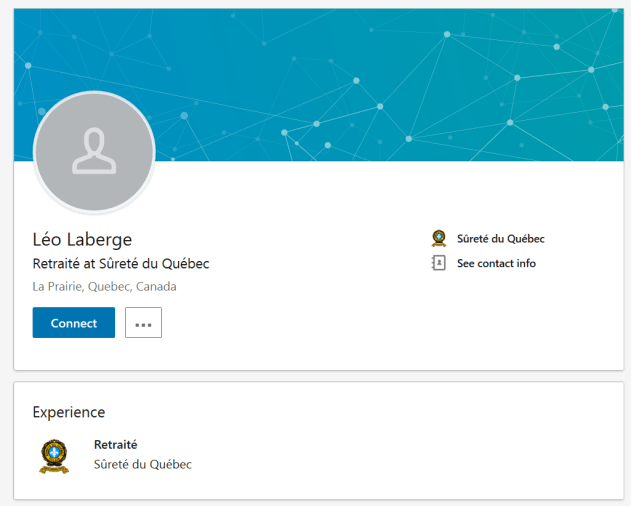Open See contact info link

(x=496, y=263)
